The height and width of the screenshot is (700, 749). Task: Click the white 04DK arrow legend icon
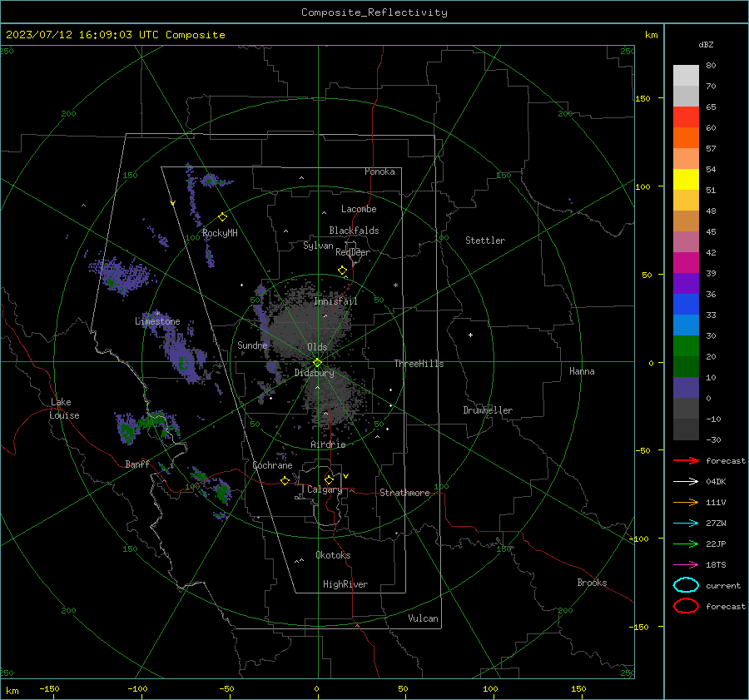click(686, 481)
